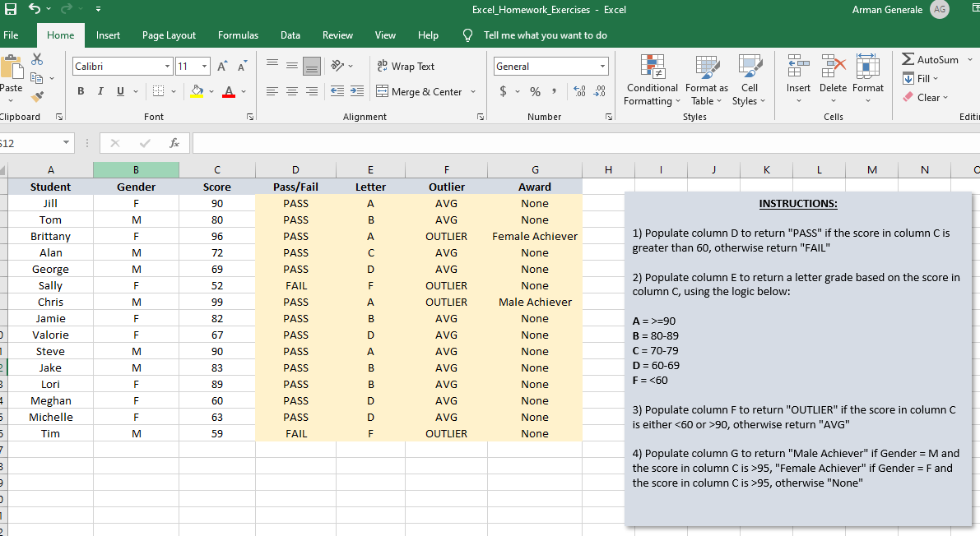Increase font size with large A
The image size is (980, 536).
pos(222,67)
